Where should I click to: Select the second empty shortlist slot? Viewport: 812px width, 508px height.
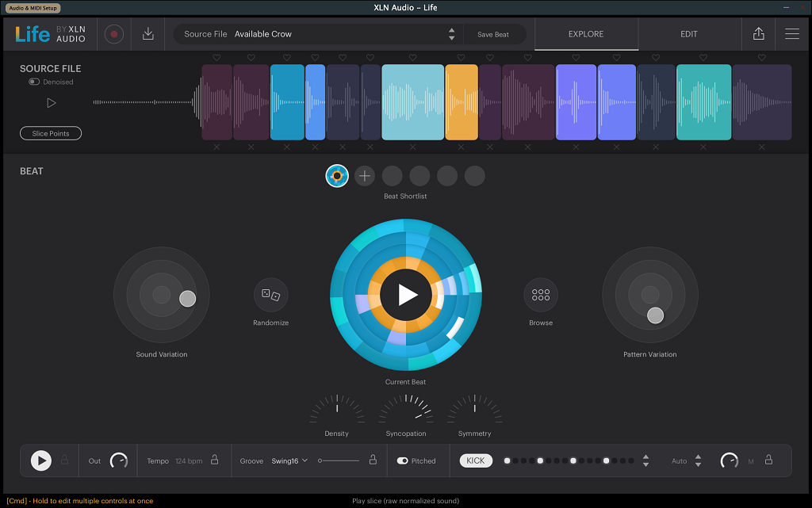(419, 176)
